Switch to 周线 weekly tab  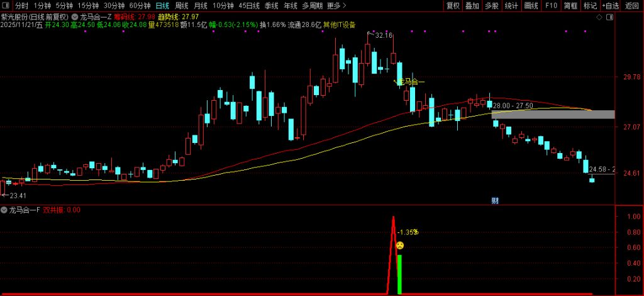181,6
